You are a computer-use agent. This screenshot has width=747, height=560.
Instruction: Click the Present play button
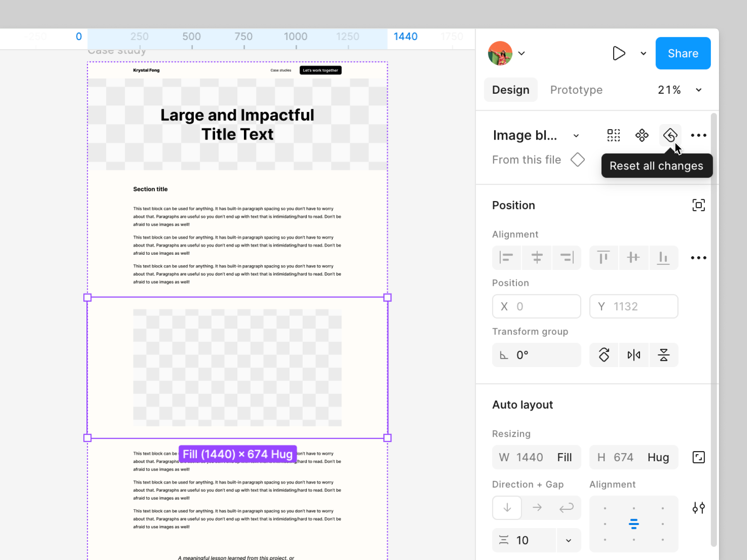619,53
